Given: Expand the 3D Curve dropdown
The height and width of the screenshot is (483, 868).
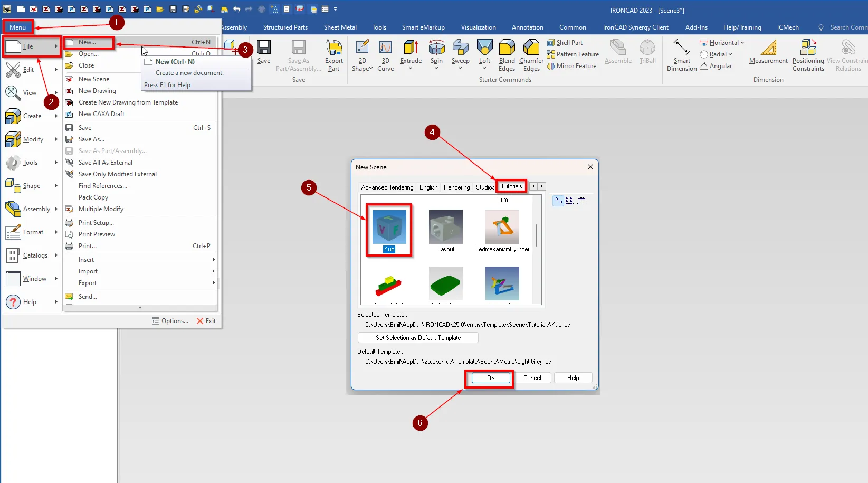Looking at the screenshot, I should coord(386,54).
